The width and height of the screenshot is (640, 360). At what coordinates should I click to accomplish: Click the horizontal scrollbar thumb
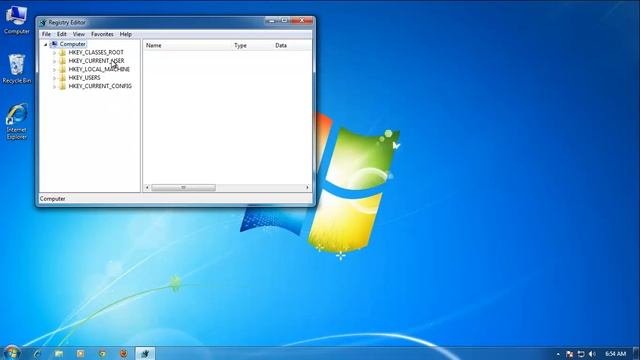click(183, 187)
